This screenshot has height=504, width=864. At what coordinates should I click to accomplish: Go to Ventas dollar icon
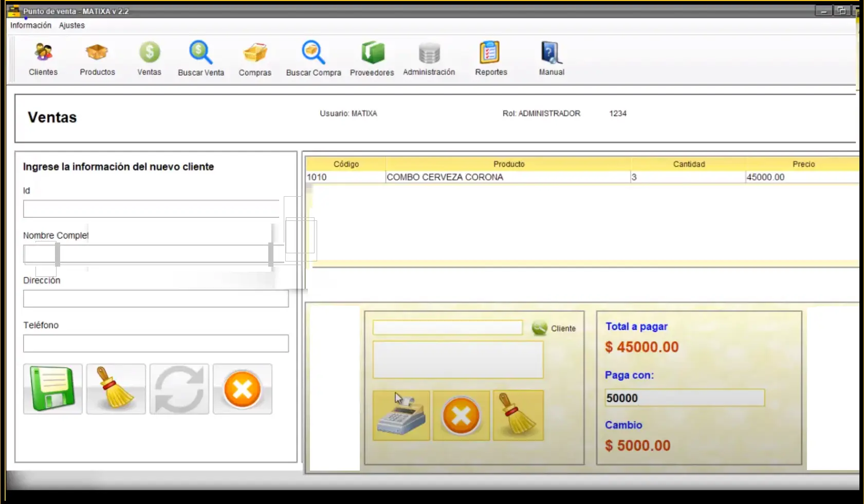pos(149,59)
